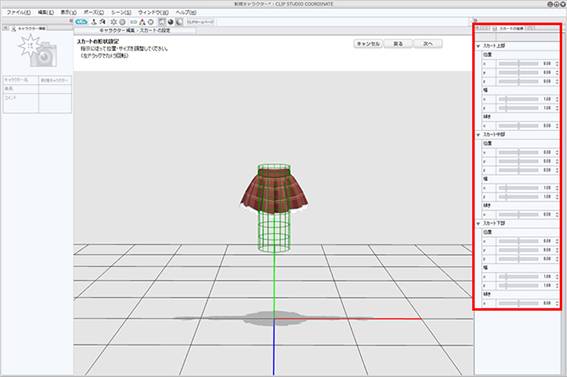Click the first position slider under スカート上部
Screen dimensions: 567x377
pos(518,64)
